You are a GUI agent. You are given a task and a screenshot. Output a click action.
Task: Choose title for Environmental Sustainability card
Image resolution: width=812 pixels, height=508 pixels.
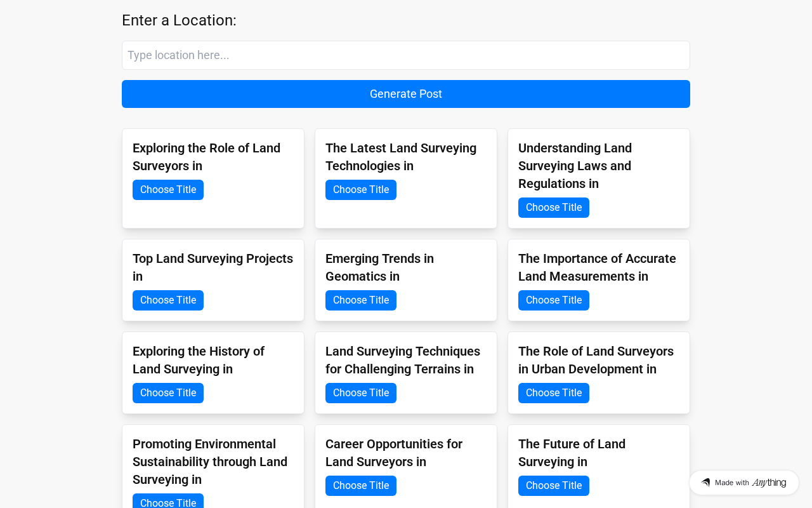pyautogui.click(x=168, y=502)
